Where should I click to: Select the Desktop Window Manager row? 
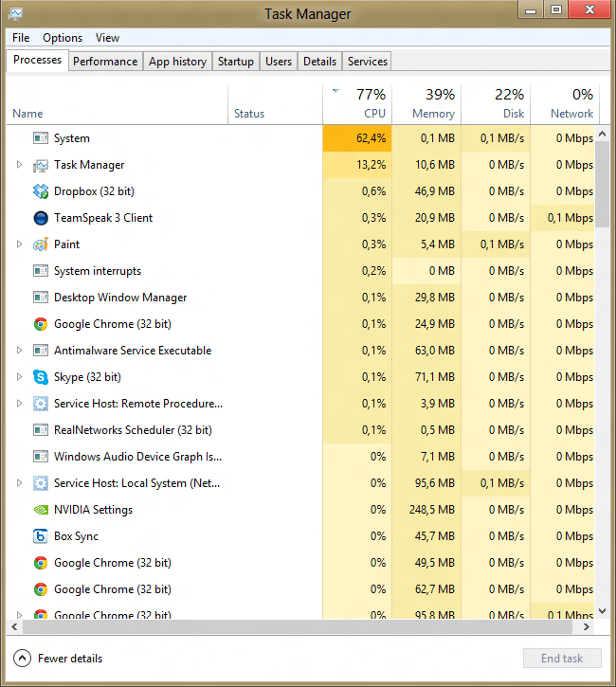tap(120, 298)
